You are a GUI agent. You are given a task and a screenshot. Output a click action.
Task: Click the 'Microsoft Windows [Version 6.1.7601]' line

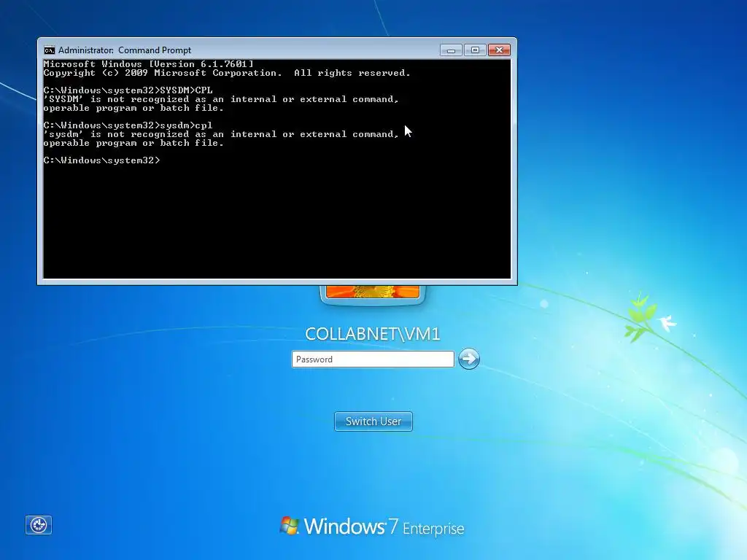coord(148,64)
